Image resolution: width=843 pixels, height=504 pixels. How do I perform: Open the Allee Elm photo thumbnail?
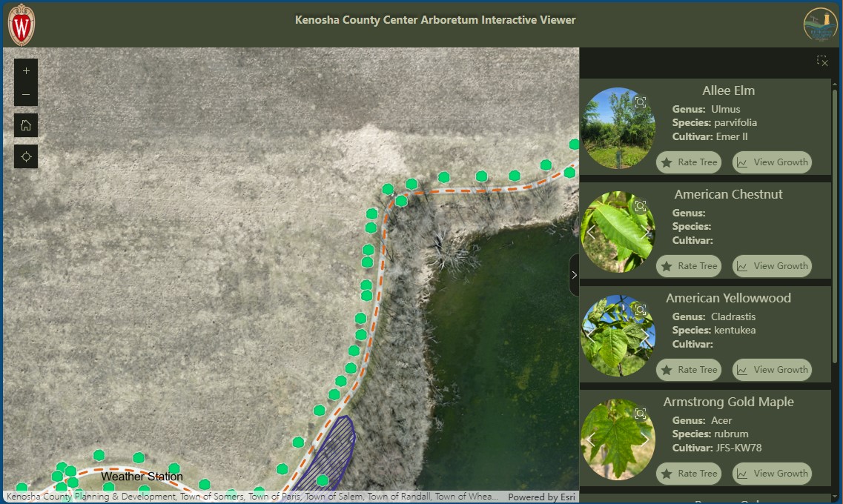(x=618, y=128)
